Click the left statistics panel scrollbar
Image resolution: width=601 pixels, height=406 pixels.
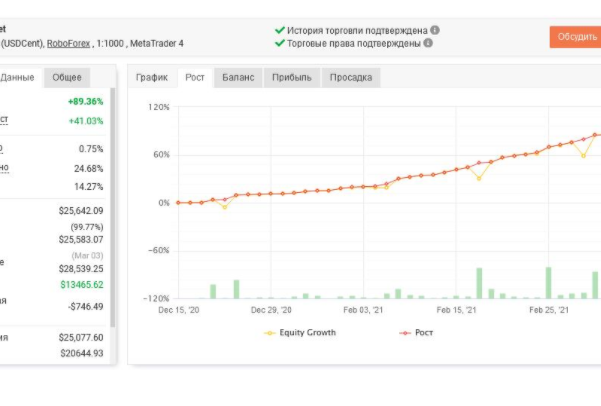click(x=113, y=200)
